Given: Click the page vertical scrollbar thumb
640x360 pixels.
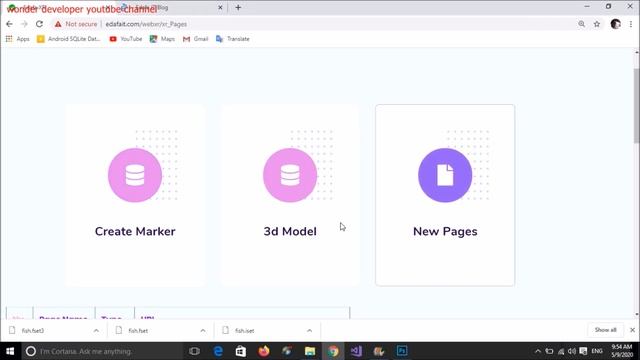Looking at the screenshot, I should coord(636,106).
